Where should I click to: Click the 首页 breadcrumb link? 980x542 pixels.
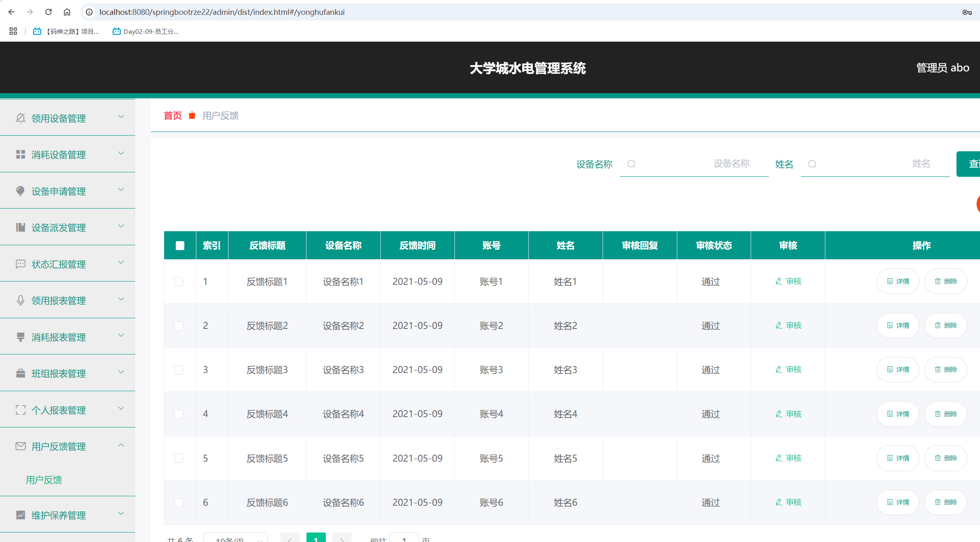pos(172,116)
